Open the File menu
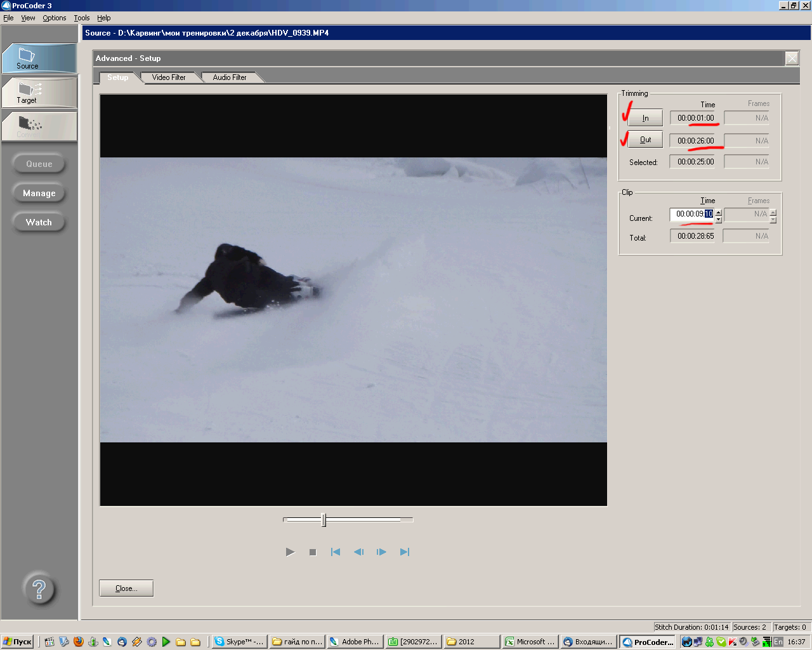 (8, 18)
